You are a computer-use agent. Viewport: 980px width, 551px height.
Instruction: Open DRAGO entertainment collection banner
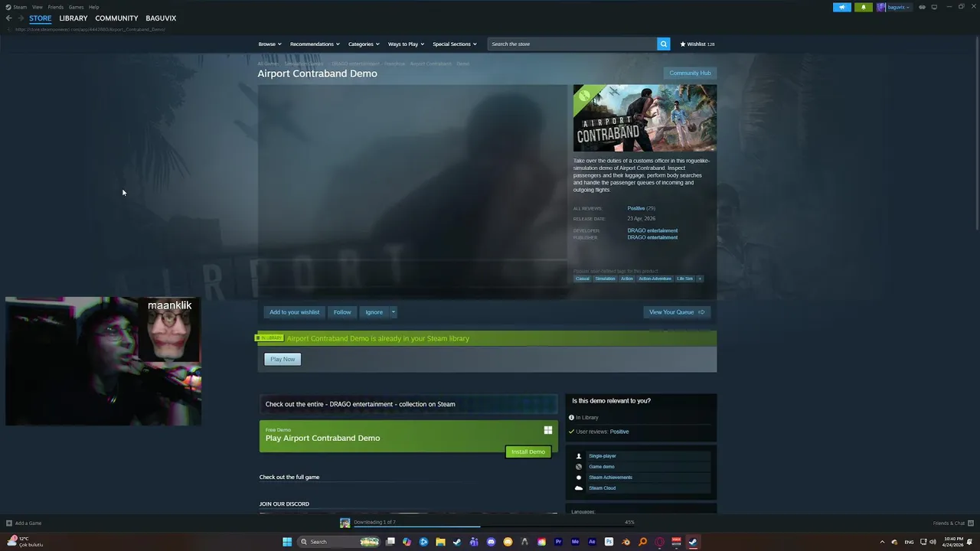pos(408,404)
